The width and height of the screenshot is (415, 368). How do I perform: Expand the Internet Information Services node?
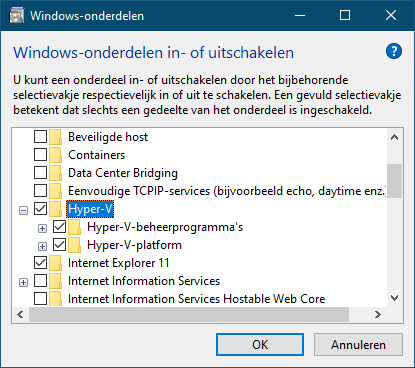click(23, 283)
